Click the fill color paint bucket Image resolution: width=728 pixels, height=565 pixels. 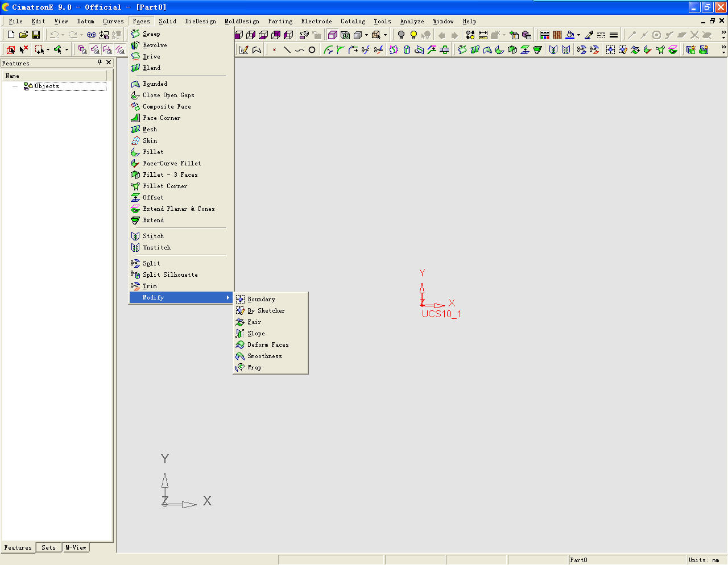[x=570, y=35]
